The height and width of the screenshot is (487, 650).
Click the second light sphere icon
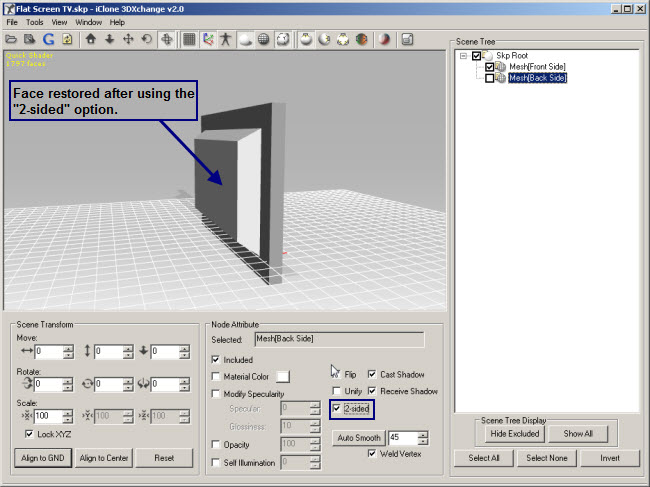[x=325, y=39]
